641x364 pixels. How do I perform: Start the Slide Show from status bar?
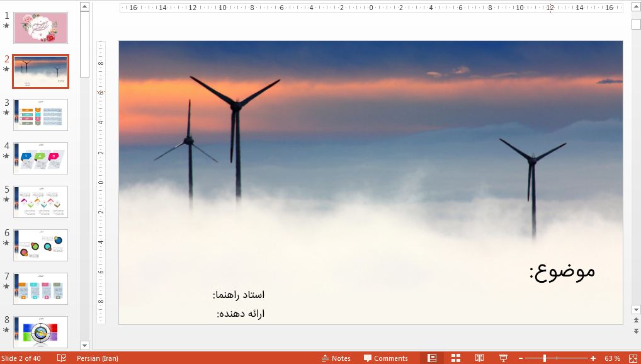503,358
